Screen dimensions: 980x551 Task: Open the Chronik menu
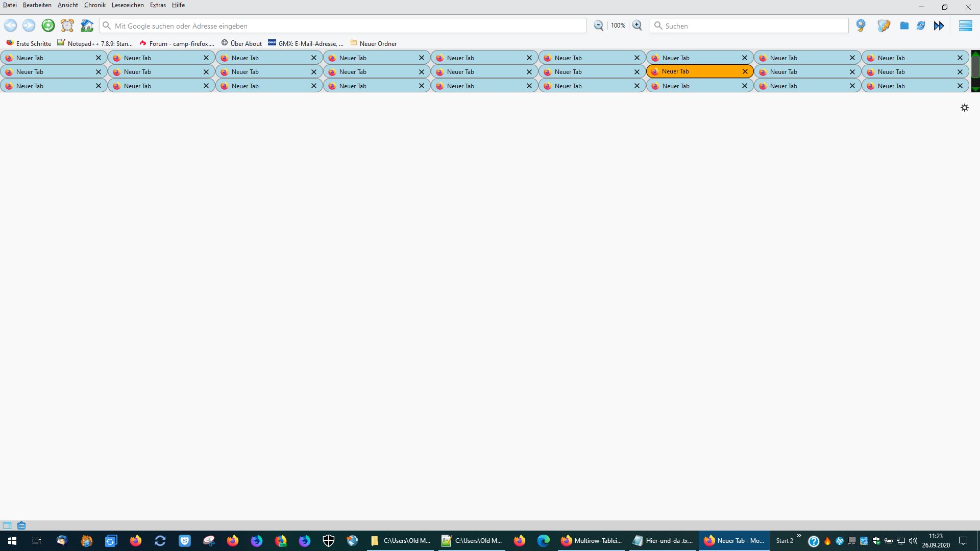coord(94,5)
